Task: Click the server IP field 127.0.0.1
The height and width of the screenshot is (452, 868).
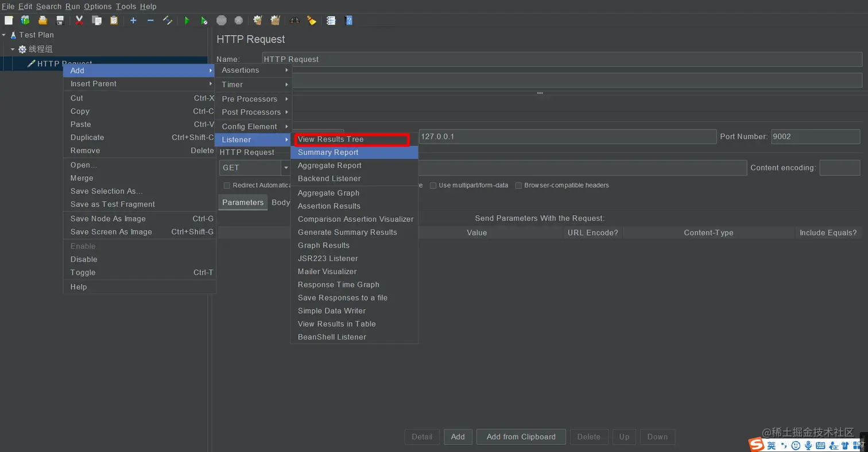Action: (568, 137)
